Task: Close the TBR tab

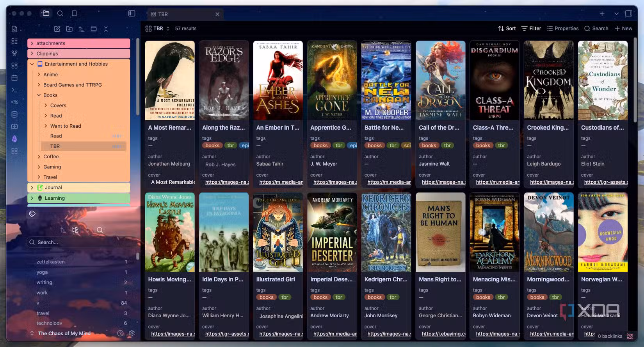Action: point(217,14)
